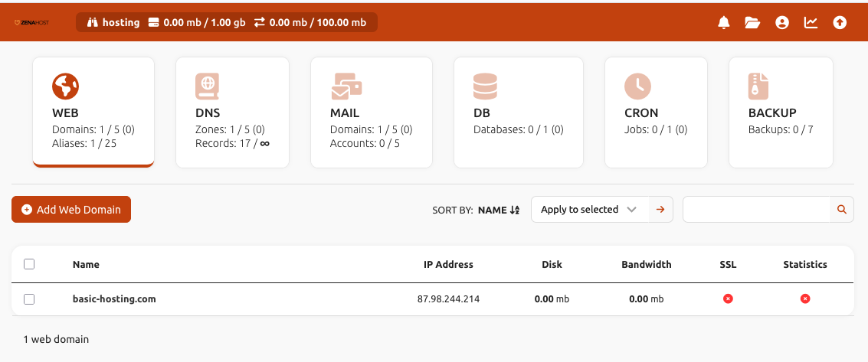This screenshot has height=362, width=868.
Task: Open the basic-hosting.com domain link
Action: pyautogui.click(x=114, y=299)
